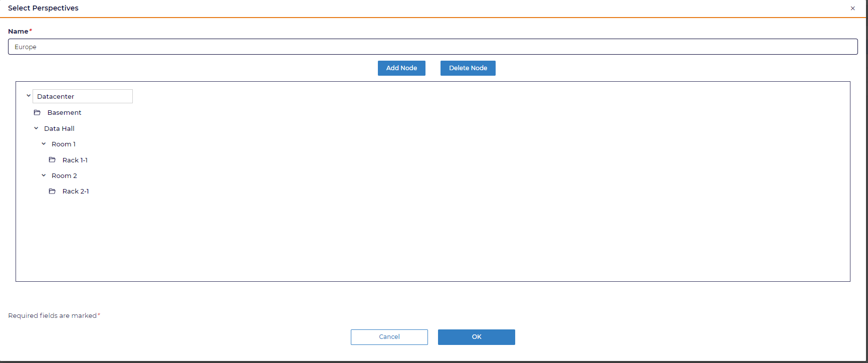The width and height of the screenshot is (868, 363).
Task: Focus the Name field containing Europe
Action: [433, 47]
